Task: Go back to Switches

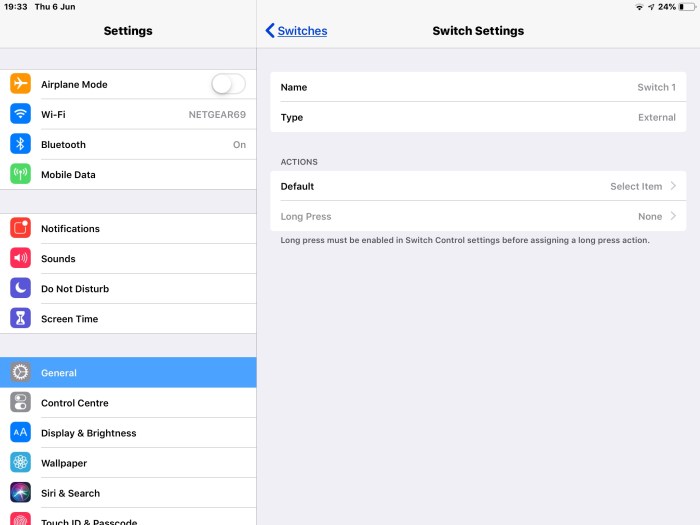Action: tap(296, 31)
